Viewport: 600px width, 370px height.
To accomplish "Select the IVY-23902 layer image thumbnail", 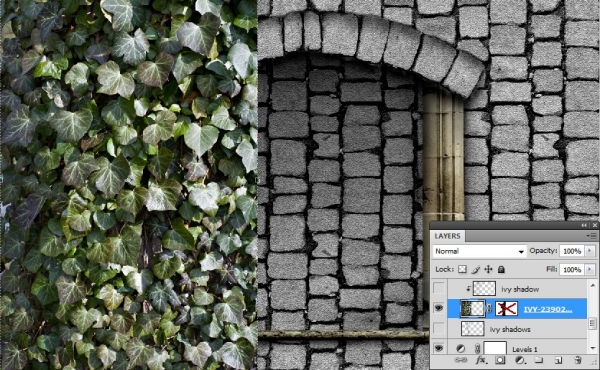I will (x=473, y=308).
